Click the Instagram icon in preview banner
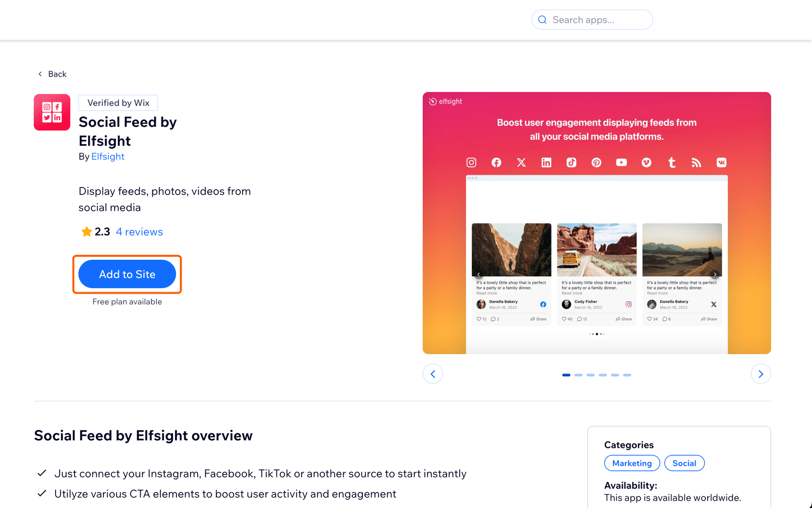The height and width of the screenshot is (508, 812). [471, 163]
